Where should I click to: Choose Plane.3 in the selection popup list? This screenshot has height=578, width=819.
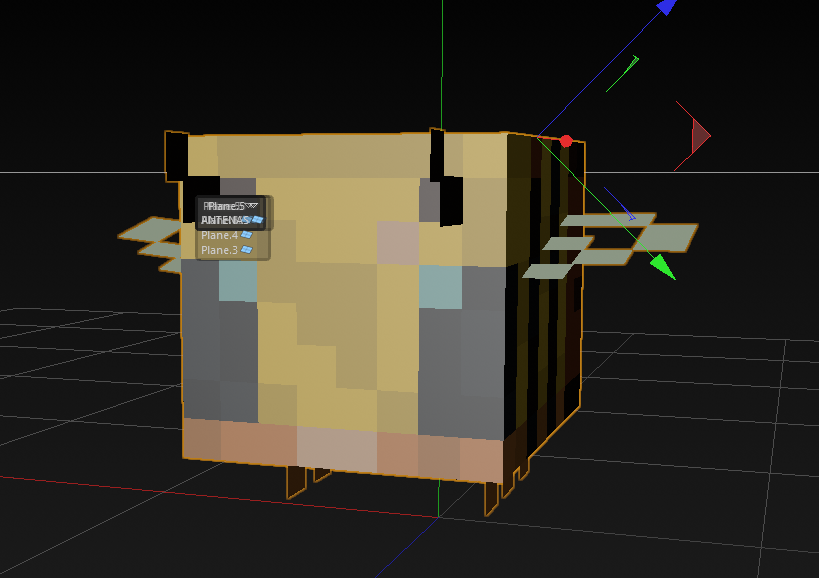(226, 250)
